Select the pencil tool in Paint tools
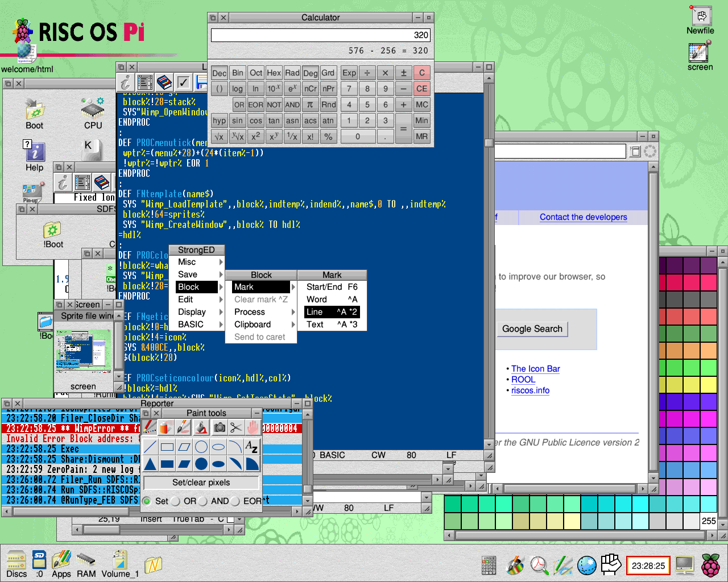The height and width of the screenshot is (582, 728). click(150, 427)
